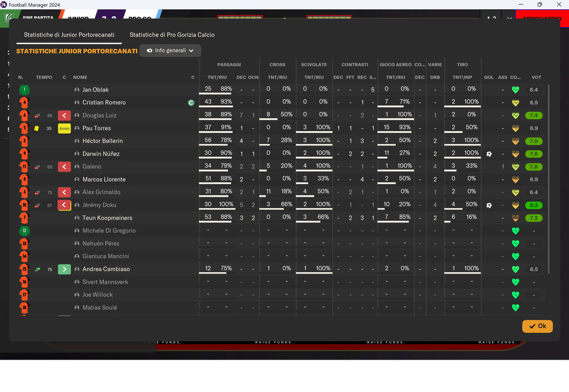569x392 pixels.
Task: Click Michele Di Gregorio's number 12 shirt
Action: (25, 231)
